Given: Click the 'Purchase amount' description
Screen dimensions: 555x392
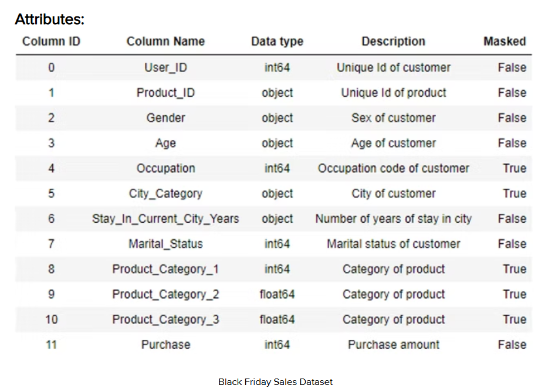Looking at the screenshot, I should coord(393,345).
